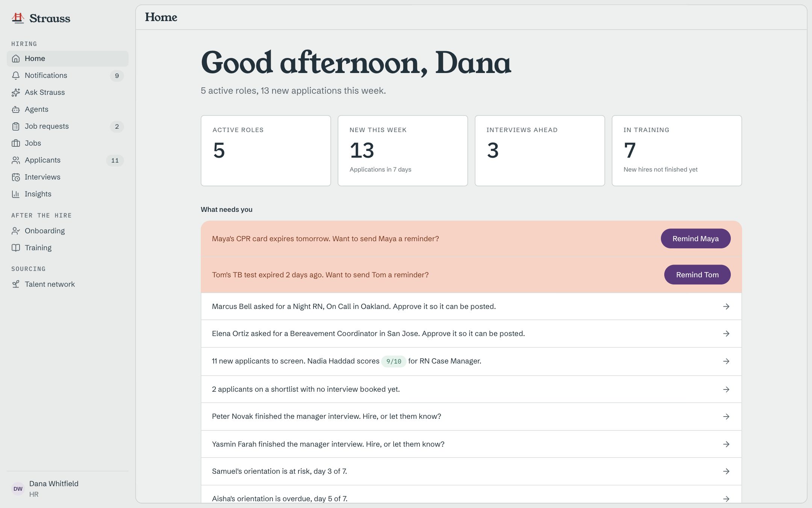The height and width of the screenshot is (508, 812).
Task: Click the Dana Whitfield profile name
Action: click(x=54, y=484)
